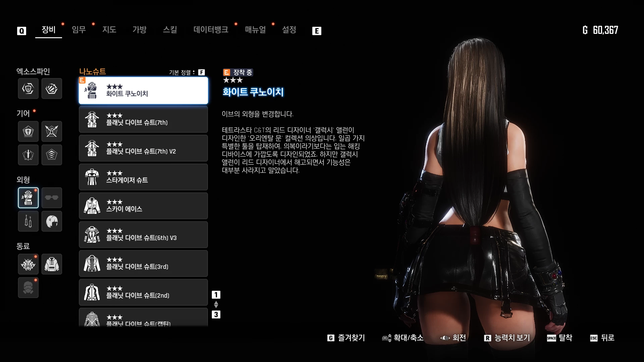The image size is (644, 362).
Task: Click the gold currency G icon
Action: [585, 30]
